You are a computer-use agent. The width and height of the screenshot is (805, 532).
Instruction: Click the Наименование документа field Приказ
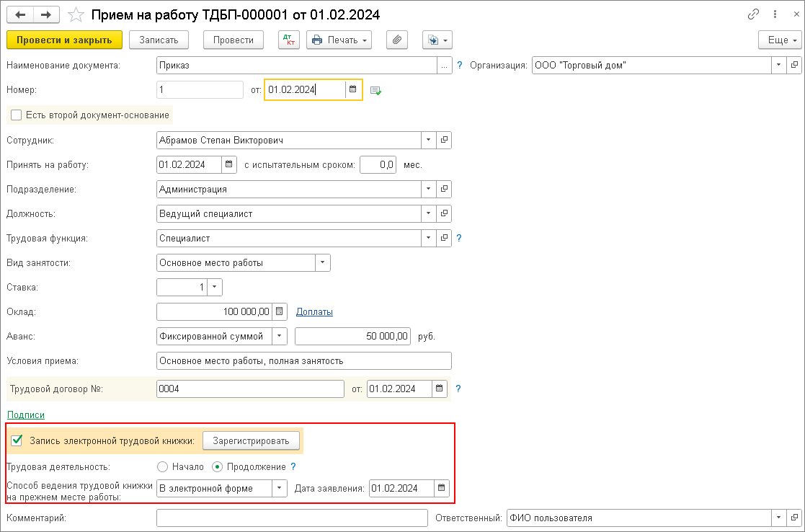[297, 65]
